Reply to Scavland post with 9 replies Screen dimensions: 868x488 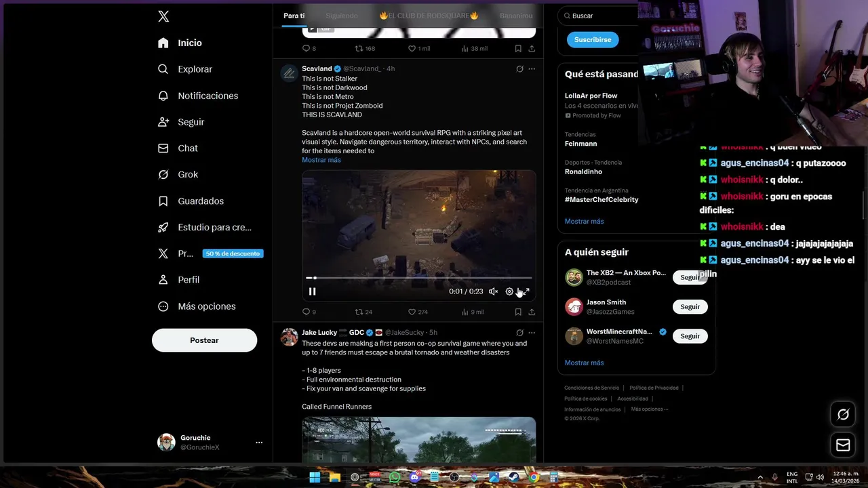tap(309, 312)
